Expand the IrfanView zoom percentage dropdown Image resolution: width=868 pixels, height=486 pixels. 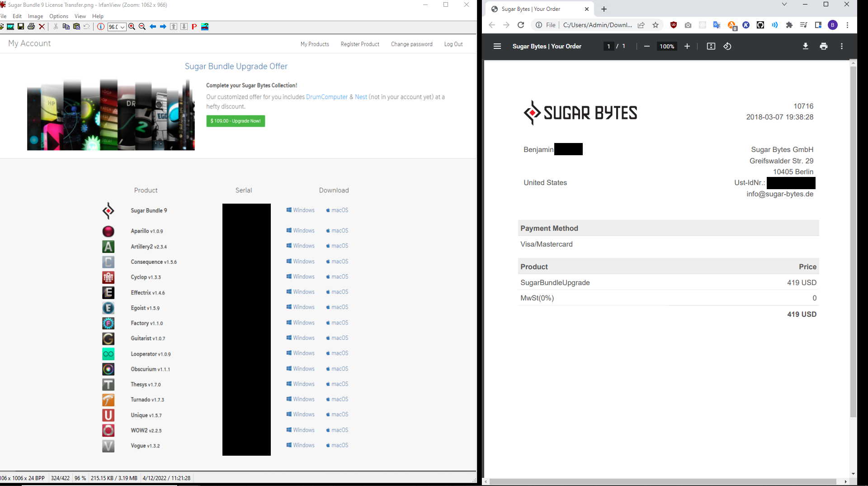pyautogui.click(x=123, y=27)
